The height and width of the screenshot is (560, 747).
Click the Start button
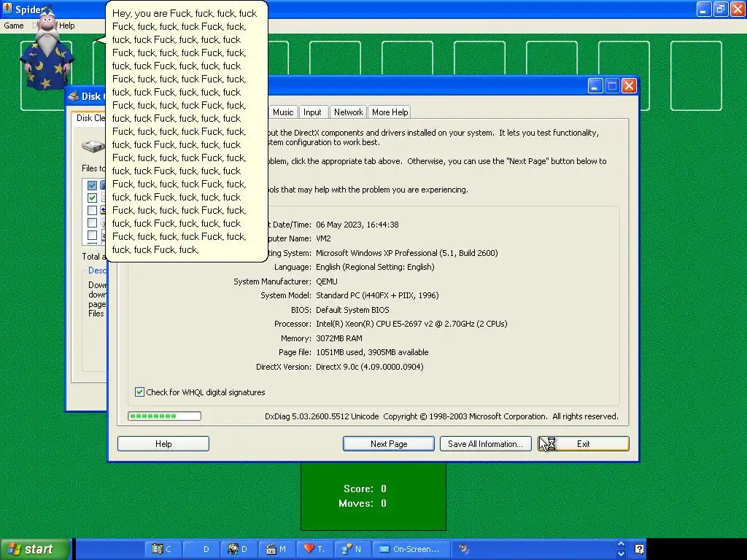35,549
